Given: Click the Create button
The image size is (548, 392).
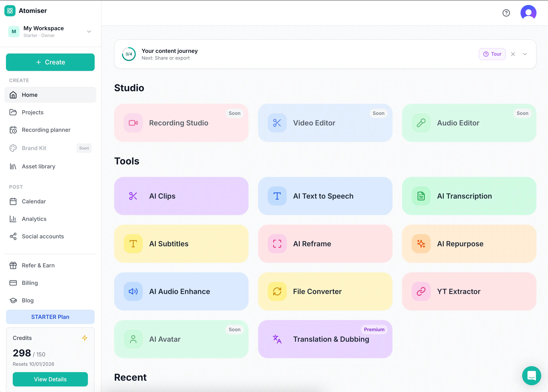Looking at the screenshot, I should pyautogui.click(x=50, y=62).
